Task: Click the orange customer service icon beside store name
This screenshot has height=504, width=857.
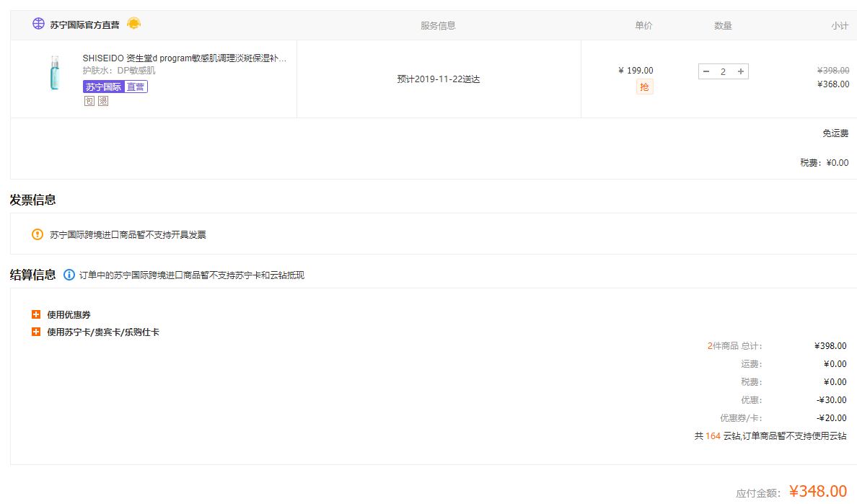Action: pos(134,24)
